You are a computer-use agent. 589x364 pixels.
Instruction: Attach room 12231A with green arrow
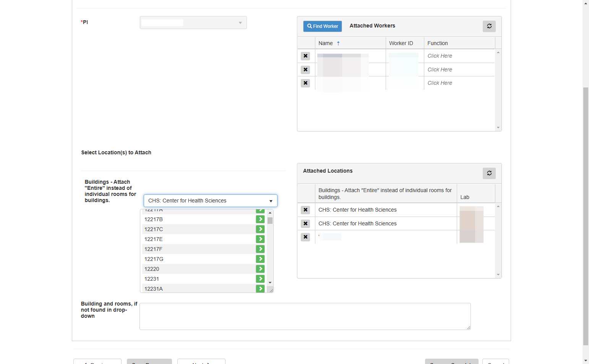(260, 289)
